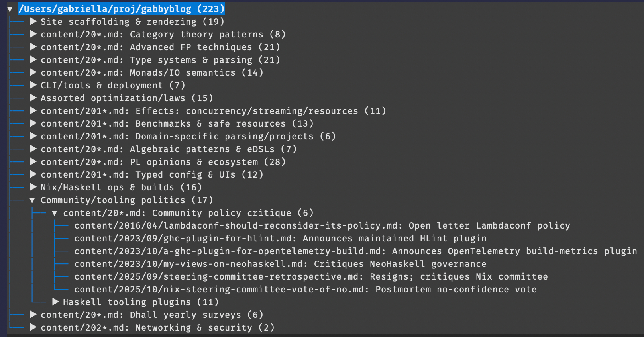
Task: Collapse Community policy critique subgroup
Action: [x=55, y=213]
